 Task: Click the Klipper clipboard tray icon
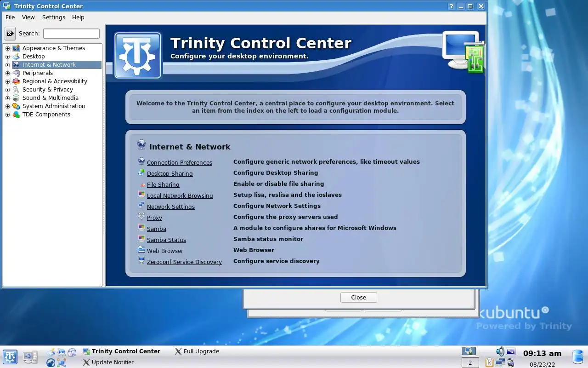pos(490,363)
